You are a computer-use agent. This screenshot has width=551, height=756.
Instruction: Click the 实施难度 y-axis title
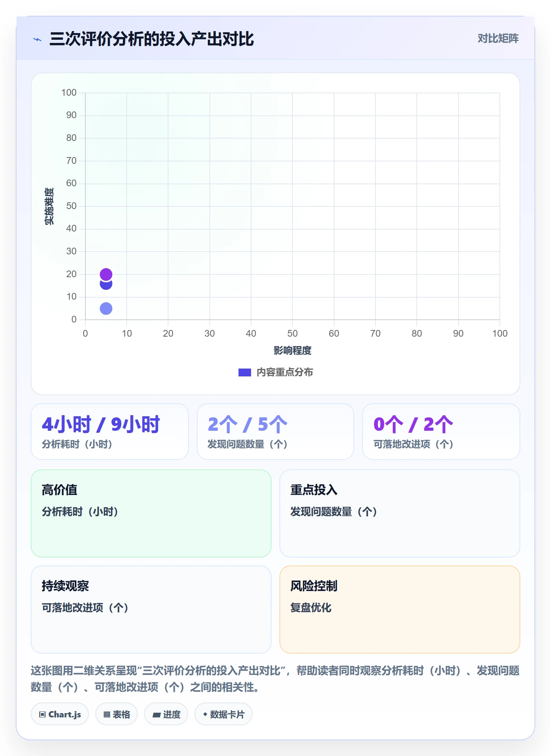pyautogui.click(x=49, y=206)
